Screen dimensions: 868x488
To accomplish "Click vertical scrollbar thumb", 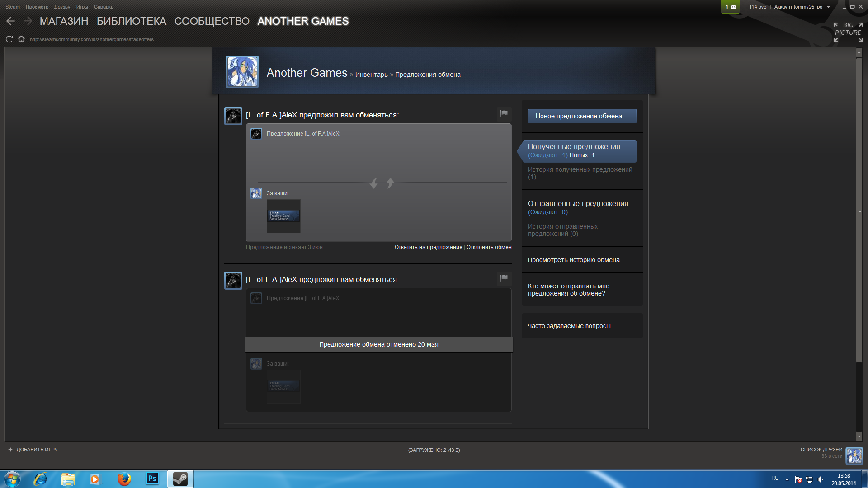I will 859,210.
